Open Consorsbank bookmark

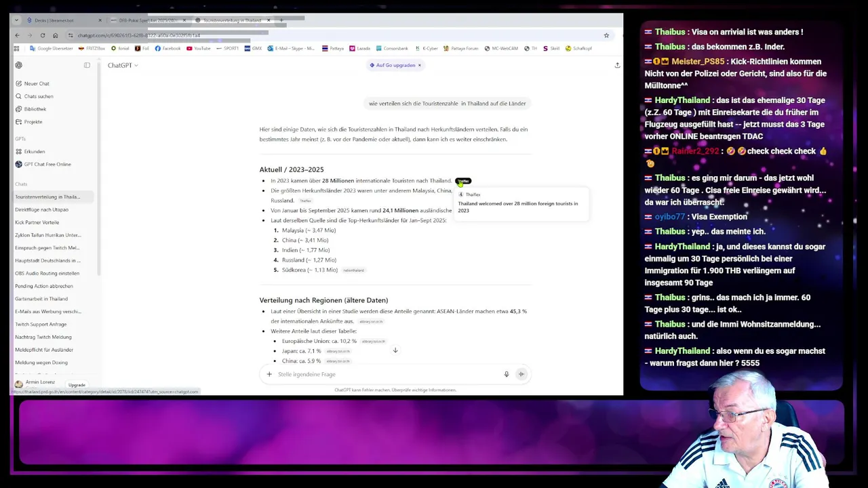[392, 48]
